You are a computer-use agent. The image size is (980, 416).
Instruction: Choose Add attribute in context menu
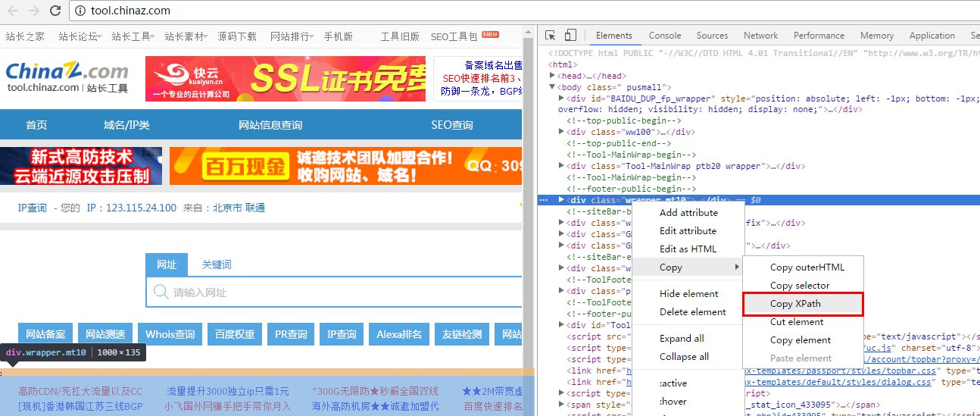coord(688,213)
